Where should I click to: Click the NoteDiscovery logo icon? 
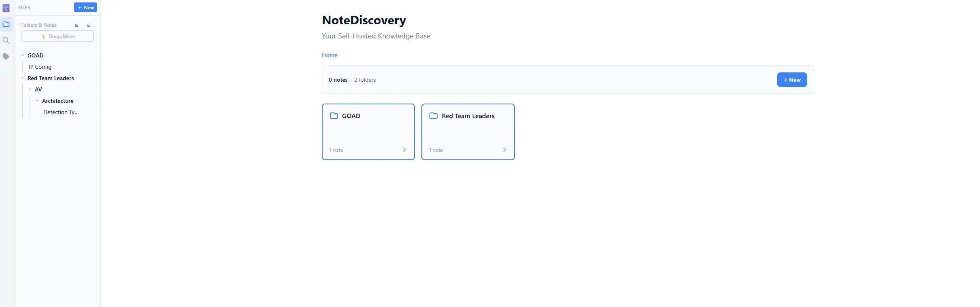click(6, 8)
